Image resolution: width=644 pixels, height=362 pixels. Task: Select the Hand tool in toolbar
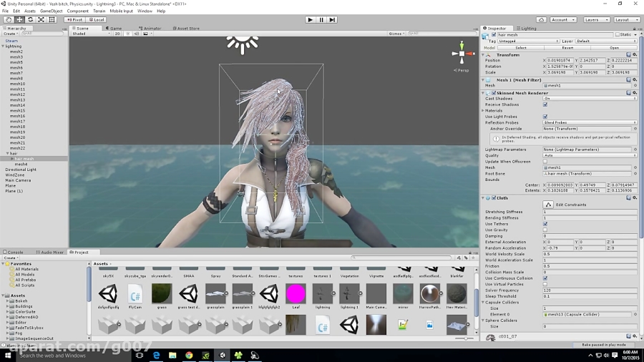click(8, 20)
